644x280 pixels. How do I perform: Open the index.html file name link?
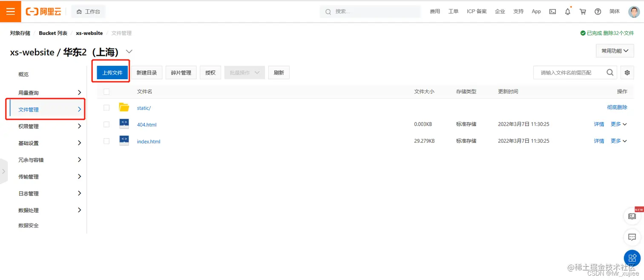coord(149,141)
